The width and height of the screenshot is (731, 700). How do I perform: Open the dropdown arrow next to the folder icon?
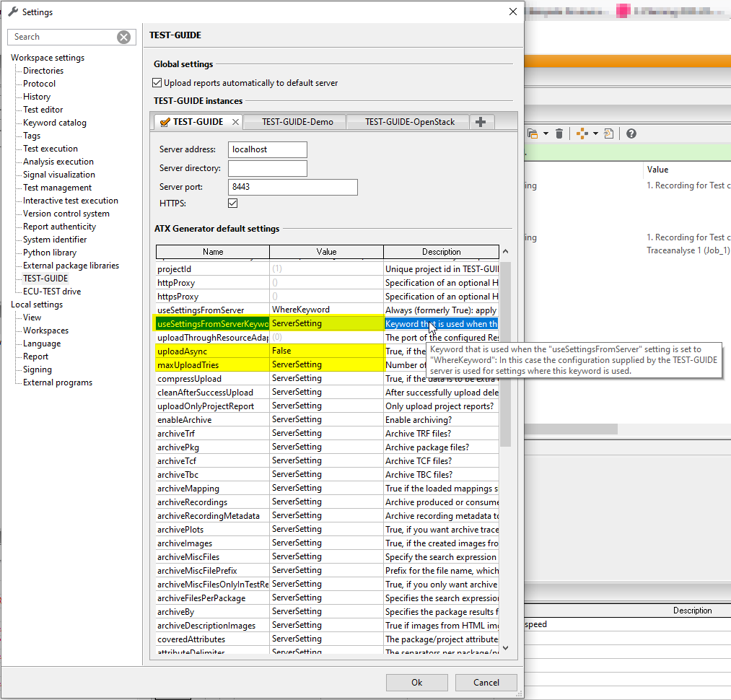546,134
